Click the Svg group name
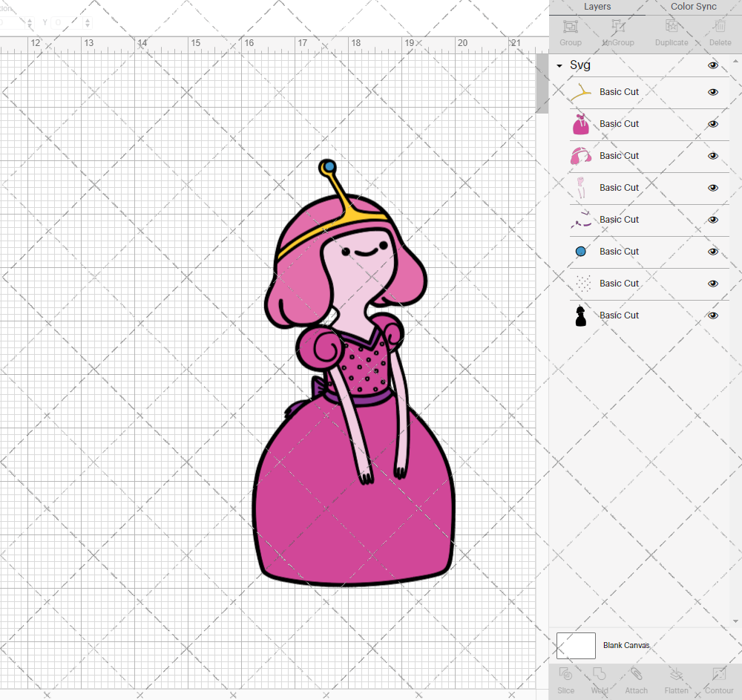The image size is (742, 700). pos(580,65)
